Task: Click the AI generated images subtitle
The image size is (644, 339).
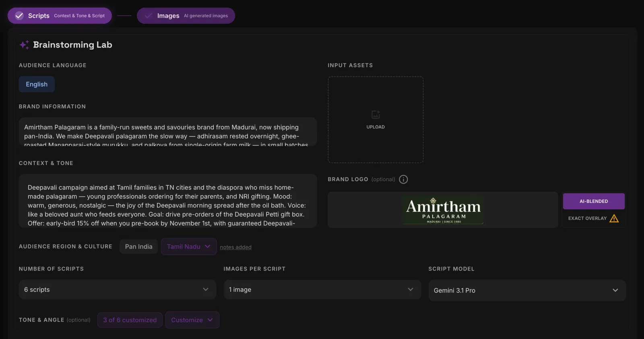Action: (206, 16)
